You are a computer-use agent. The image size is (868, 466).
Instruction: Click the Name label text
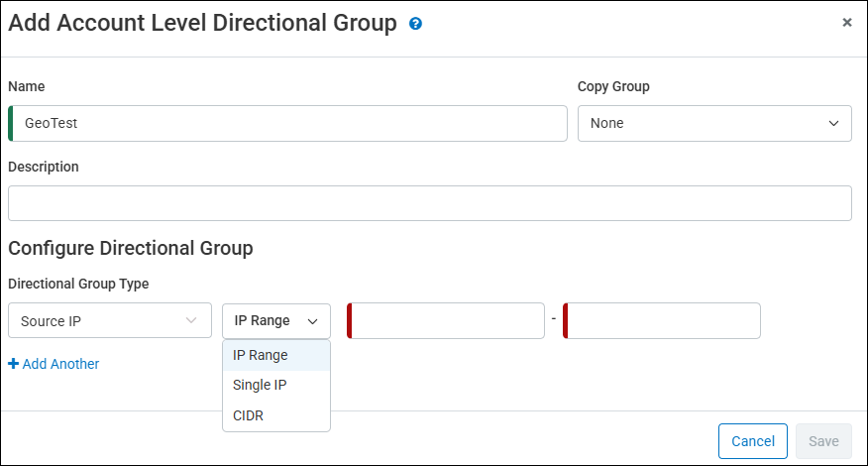coord(27,86)
